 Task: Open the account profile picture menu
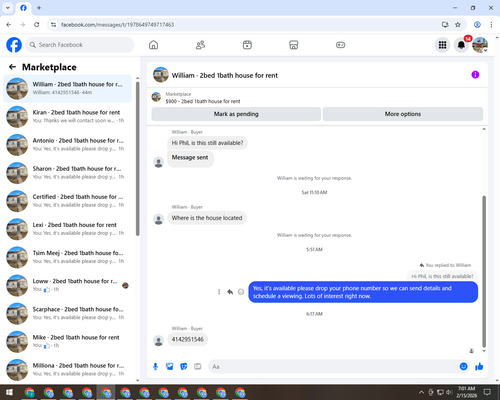pyautogui.click(x=480, y=45)
